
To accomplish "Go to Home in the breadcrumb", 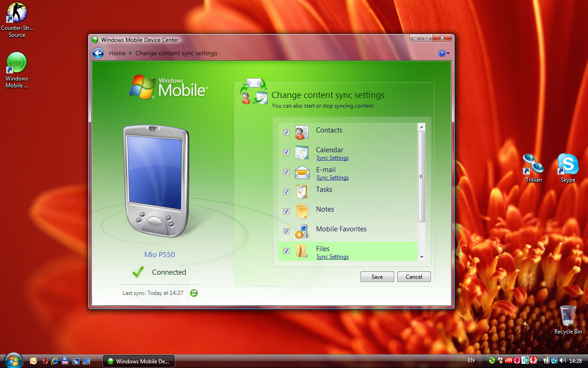I will [117, 53].
